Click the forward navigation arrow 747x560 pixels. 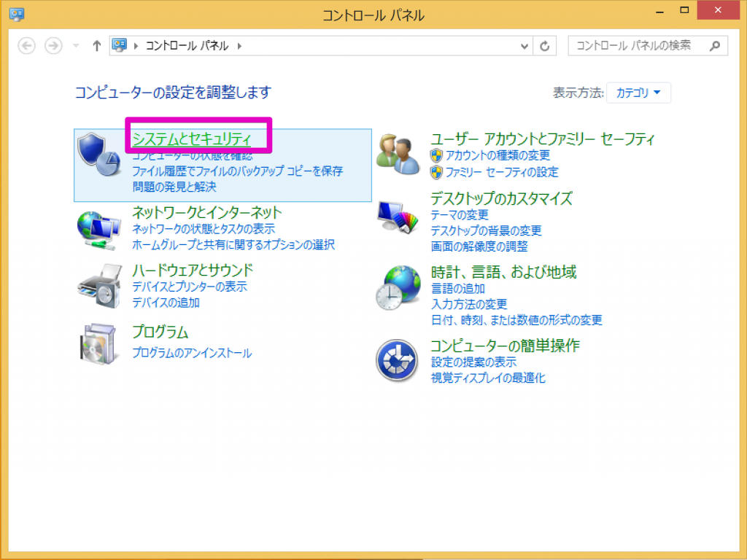pos(53,46)
